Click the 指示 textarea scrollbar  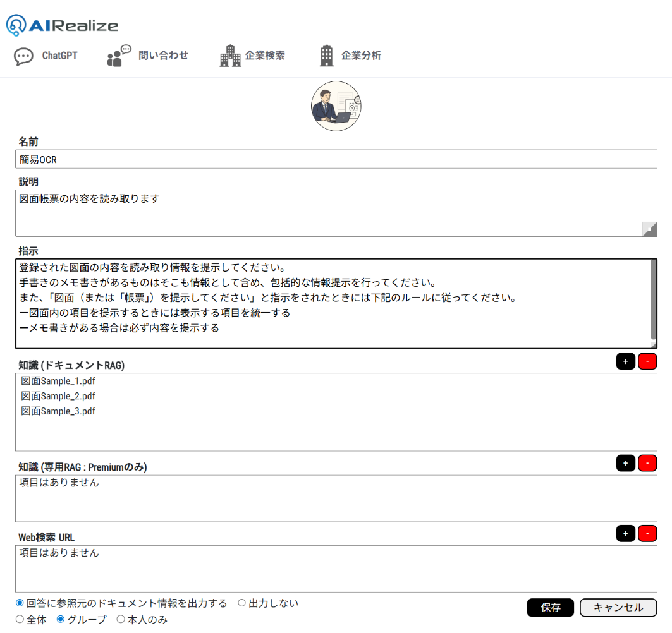point(653,300)
